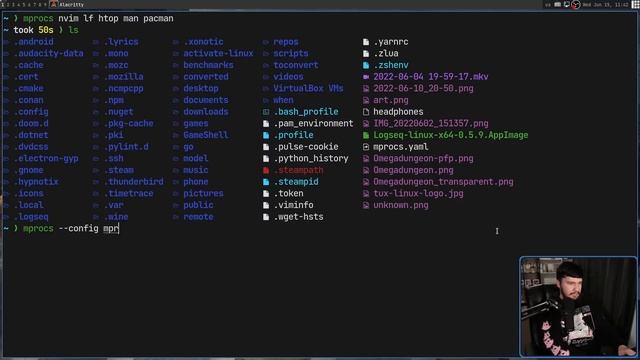Click the file icon beside .pam_environment
640x360 pixels.
click(266, 124)
